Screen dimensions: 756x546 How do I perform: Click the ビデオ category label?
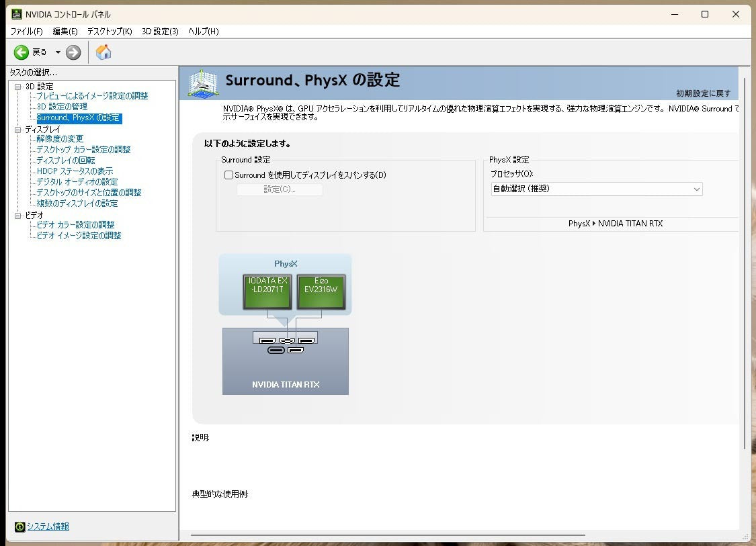(34, 216)
